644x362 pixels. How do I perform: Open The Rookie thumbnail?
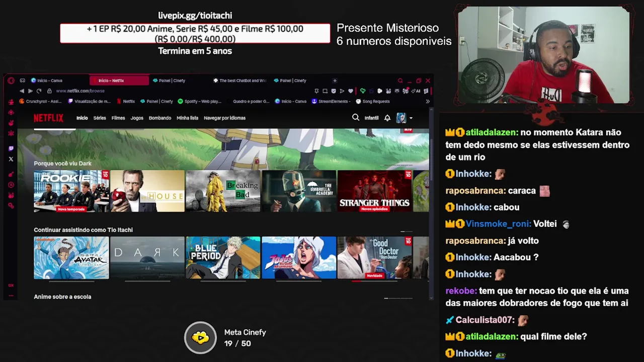(x=71, y=191)
